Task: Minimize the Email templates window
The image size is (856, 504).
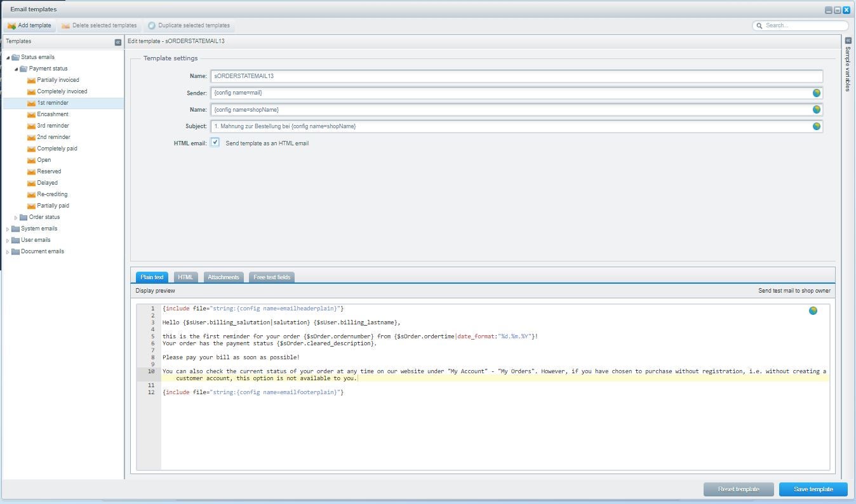Action: (829, 10)
